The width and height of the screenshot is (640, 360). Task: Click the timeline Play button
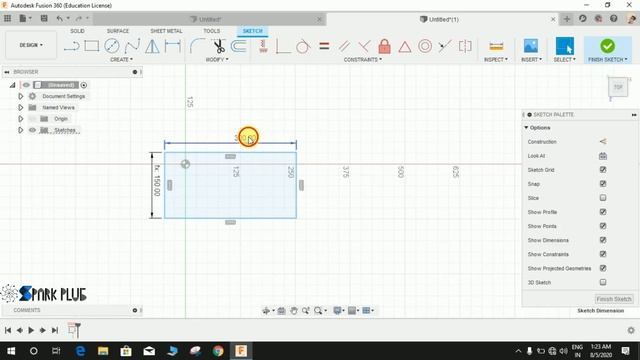point(31,330)
